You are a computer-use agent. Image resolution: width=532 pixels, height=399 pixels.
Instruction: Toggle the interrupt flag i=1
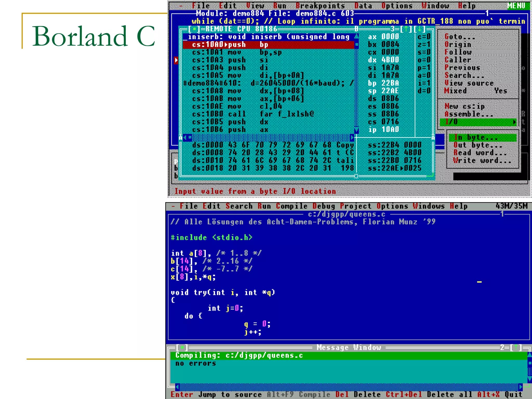424,83
